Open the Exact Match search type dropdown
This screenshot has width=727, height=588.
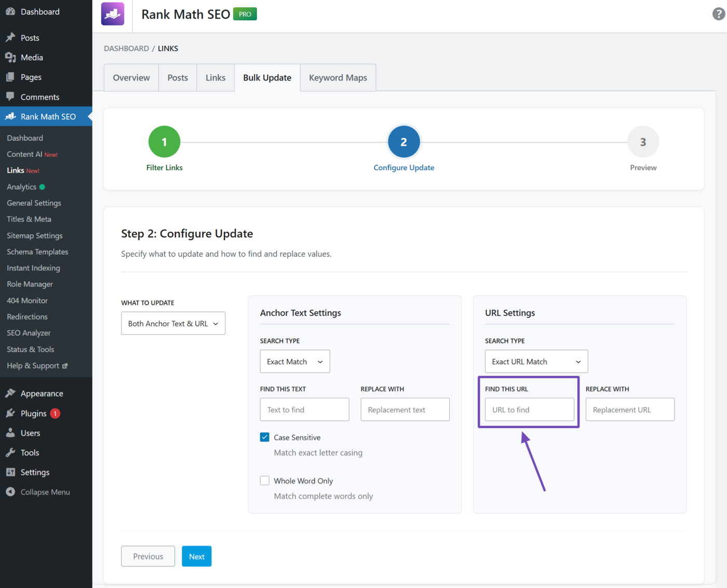pos(294,361)
